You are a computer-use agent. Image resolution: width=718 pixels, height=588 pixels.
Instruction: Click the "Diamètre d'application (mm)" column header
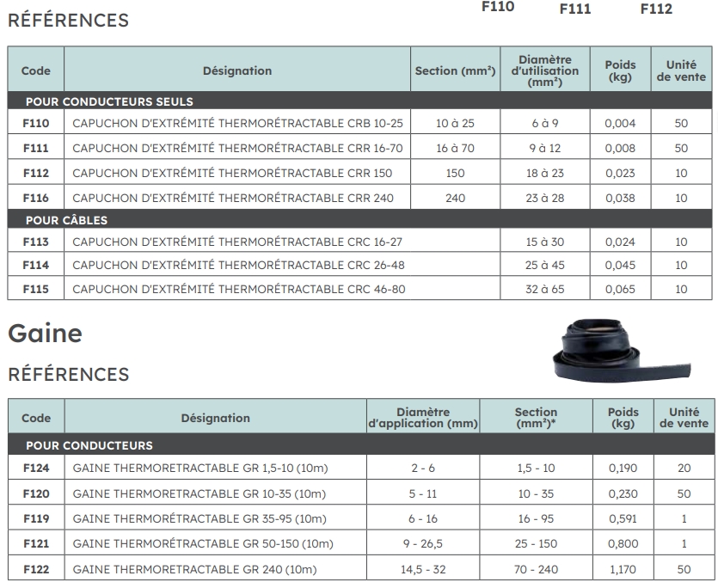423,418
